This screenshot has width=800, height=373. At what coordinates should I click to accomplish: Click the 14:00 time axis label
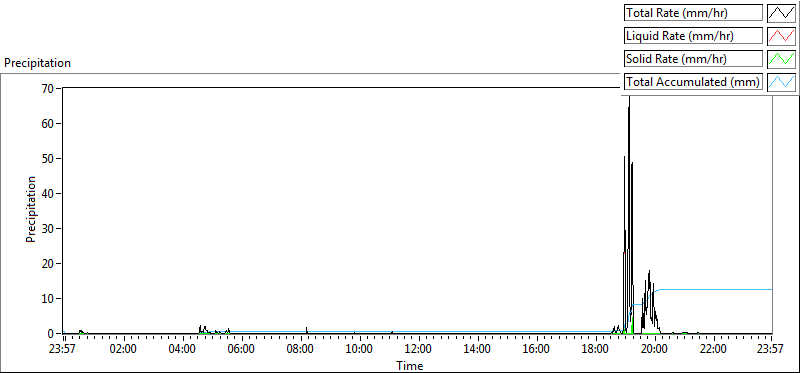[x=478, y=350]
